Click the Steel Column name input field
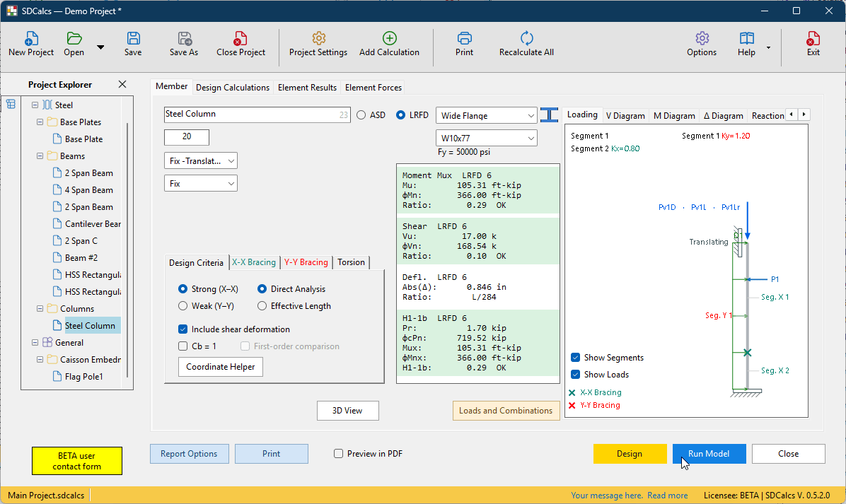This screenshot has height=504, width=846. tap(257, 115)
